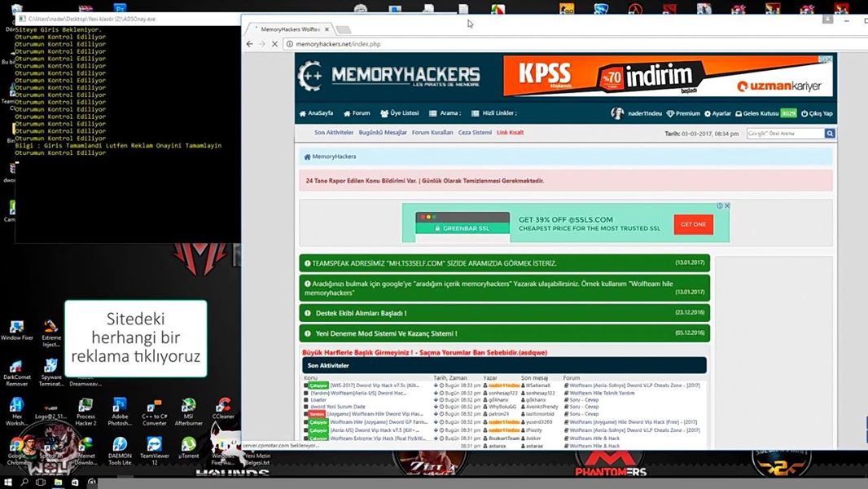
Task: Select the MemoryHackers Wolfteam browser tab
Action: pyautogui.click(x=290, y=29)
